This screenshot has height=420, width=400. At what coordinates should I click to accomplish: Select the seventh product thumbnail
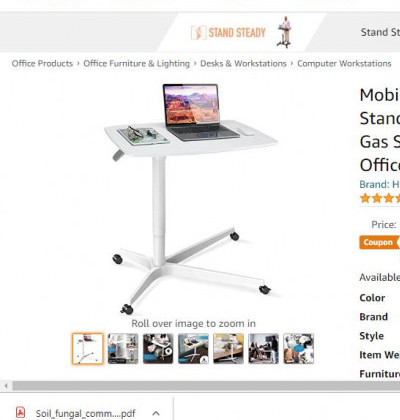coord(299,349)
